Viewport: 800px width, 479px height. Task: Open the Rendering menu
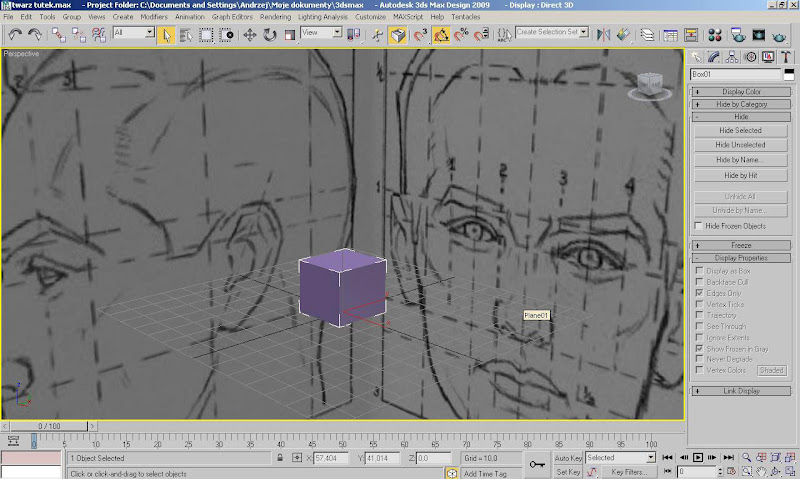275,17
